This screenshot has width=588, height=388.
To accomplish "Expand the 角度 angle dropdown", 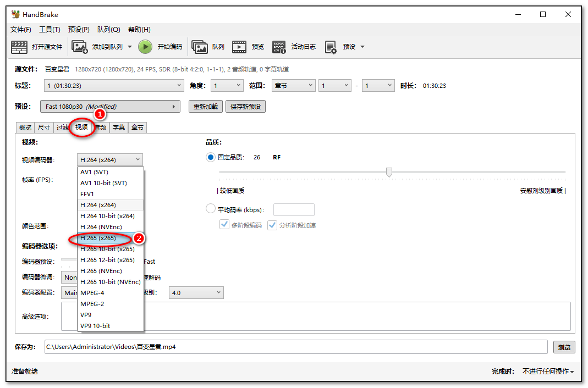I will tap(227, 86).
